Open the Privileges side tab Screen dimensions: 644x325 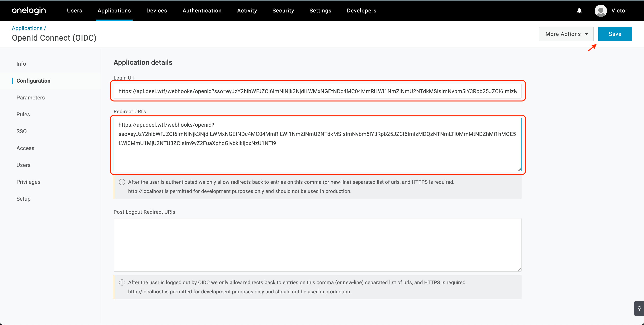click(x=28, y=182)
